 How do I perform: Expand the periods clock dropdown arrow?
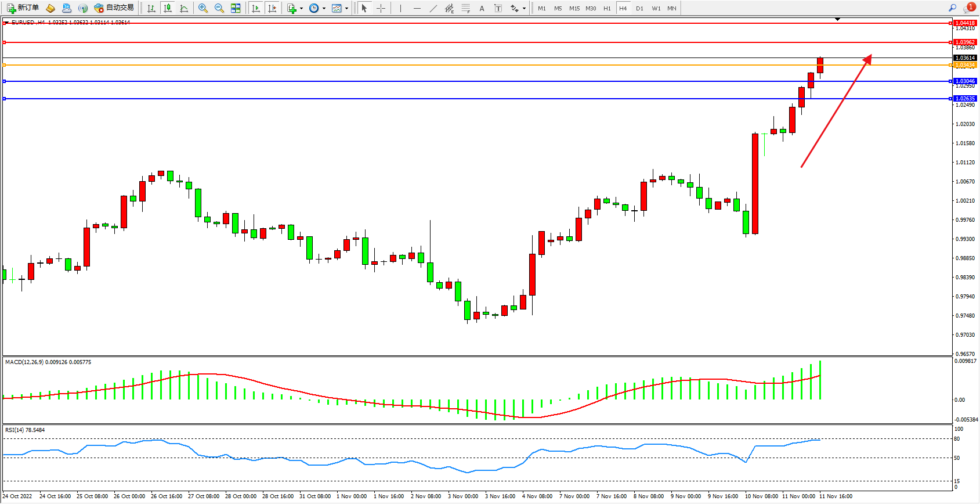324,9
